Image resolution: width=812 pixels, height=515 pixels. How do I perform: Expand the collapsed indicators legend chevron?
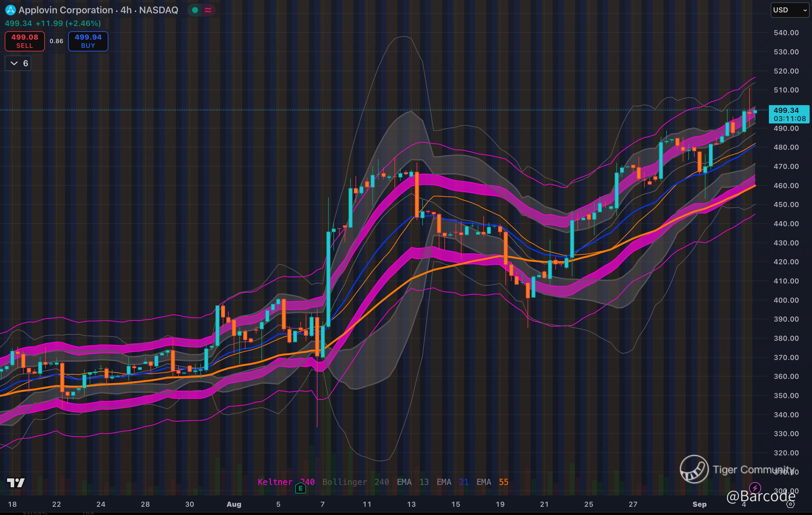(14, 63)
